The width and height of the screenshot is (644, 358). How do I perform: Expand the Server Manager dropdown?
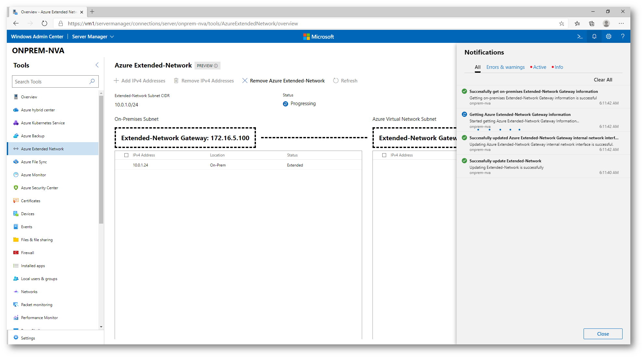pos(93,37)
